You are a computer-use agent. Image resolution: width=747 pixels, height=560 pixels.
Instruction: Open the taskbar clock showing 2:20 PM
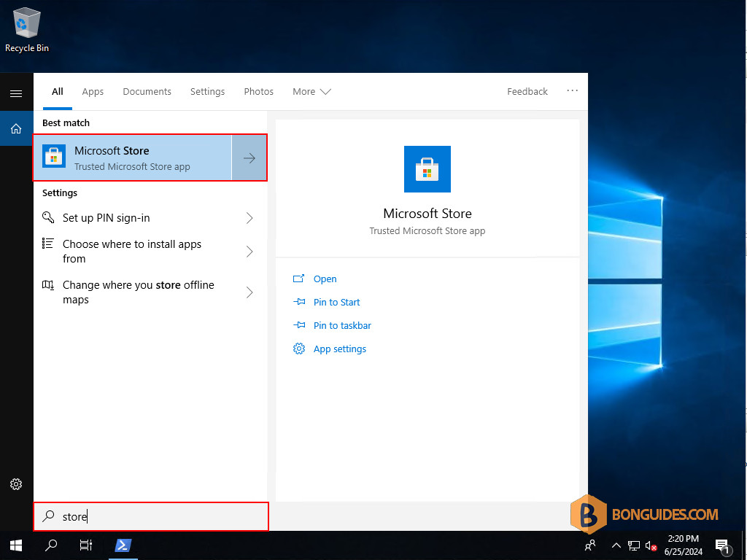coord(683,545)
